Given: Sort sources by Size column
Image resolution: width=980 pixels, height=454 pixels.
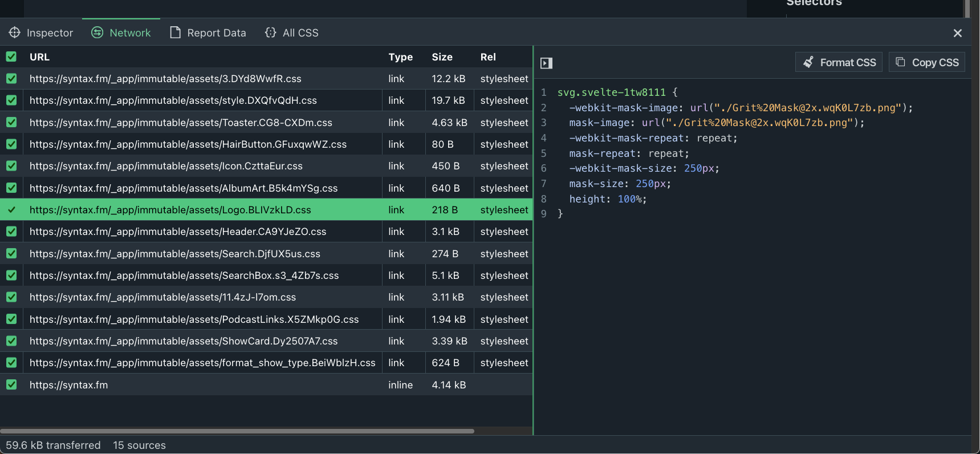Looking at the screenshot, I should point(442,57).
